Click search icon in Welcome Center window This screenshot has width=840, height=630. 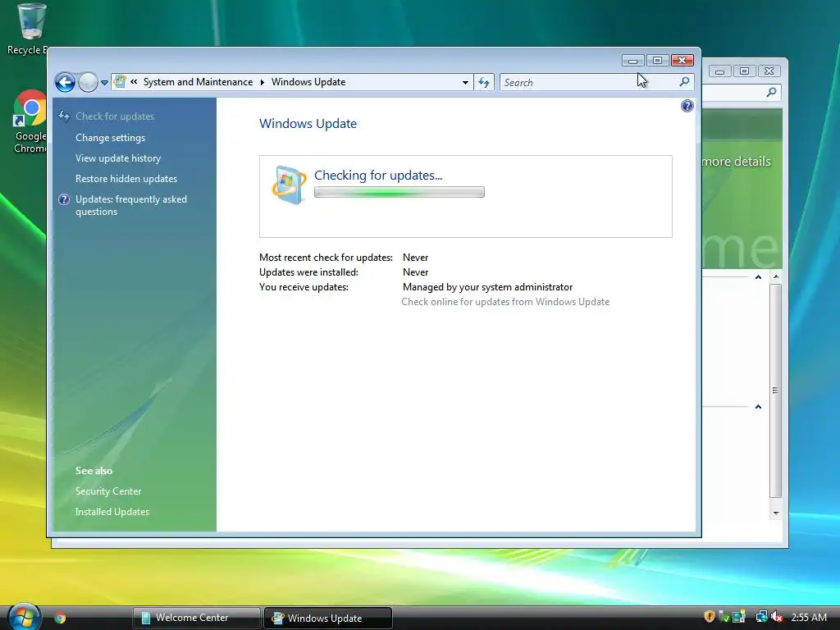[771, 92]
